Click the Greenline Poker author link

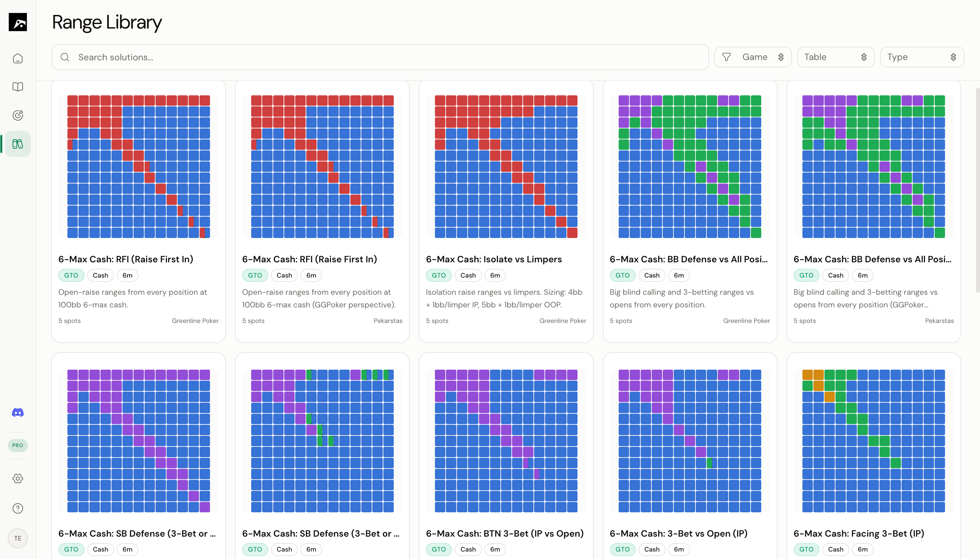[195, 320]
